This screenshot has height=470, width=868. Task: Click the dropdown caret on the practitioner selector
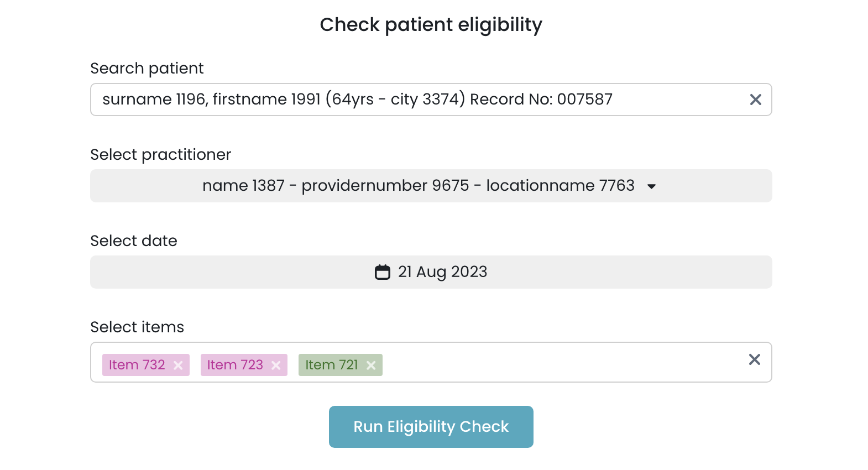pos(651,186)
